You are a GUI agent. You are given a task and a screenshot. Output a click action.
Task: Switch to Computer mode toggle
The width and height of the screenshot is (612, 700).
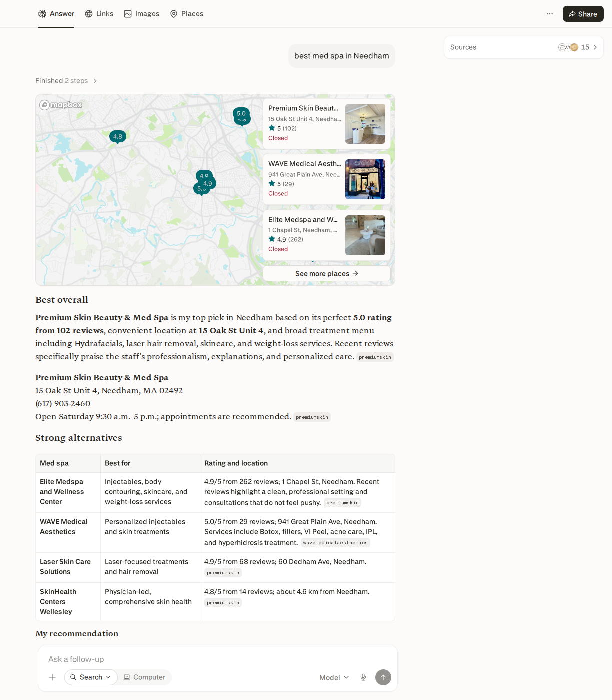144,677
